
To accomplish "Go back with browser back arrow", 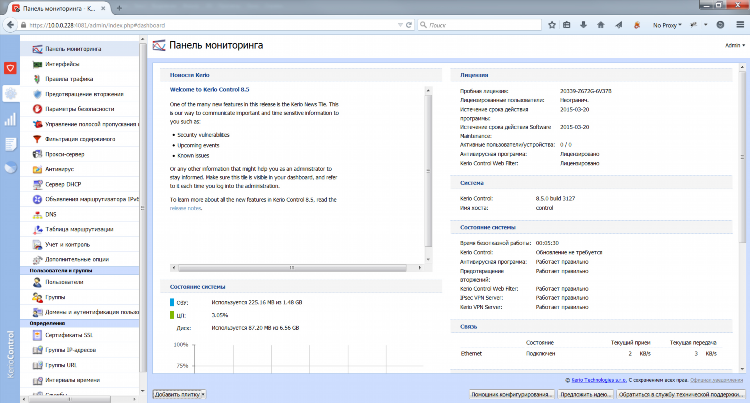I will coord(10,25).
